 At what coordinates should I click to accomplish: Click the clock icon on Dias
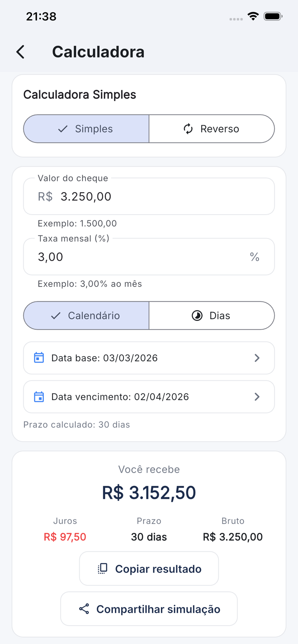click(x=197, y=315)
